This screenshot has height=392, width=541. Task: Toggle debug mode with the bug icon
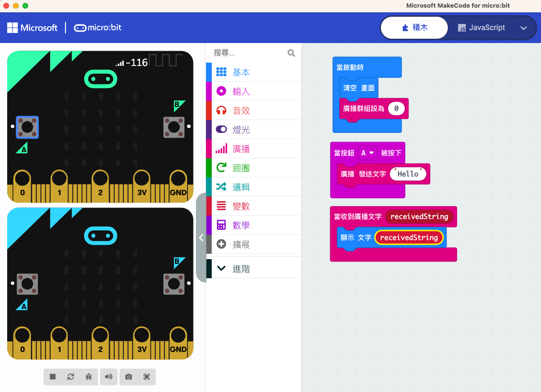(89, 377)
